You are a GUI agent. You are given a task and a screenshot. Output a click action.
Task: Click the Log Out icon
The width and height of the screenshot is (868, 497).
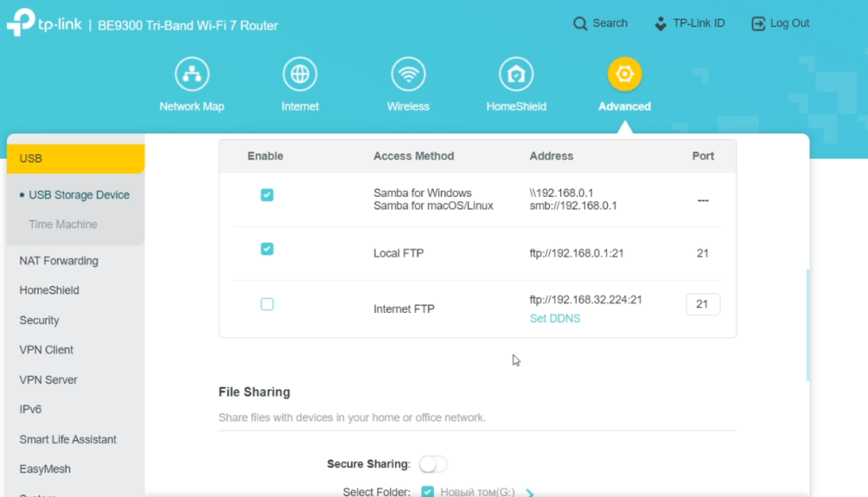758,24
